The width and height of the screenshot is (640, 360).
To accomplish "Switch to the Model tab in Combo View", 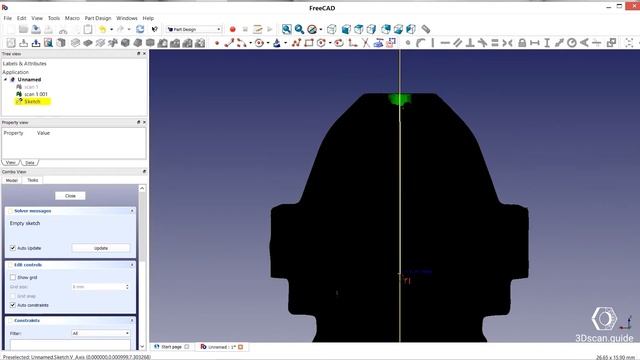I will pos(11,180).
